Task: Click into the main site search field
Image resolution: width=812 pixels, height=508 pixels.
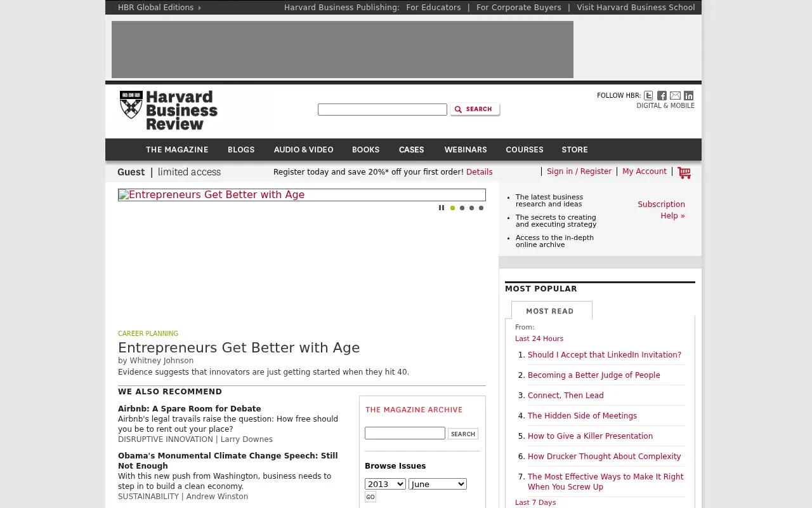Action: click(383, 109)
